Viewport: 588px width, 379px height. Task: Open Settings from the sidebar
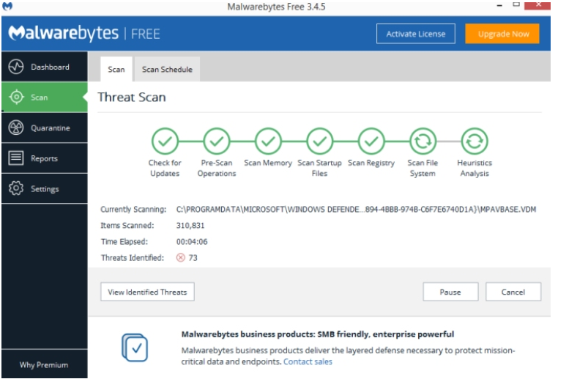click(45, 188)
